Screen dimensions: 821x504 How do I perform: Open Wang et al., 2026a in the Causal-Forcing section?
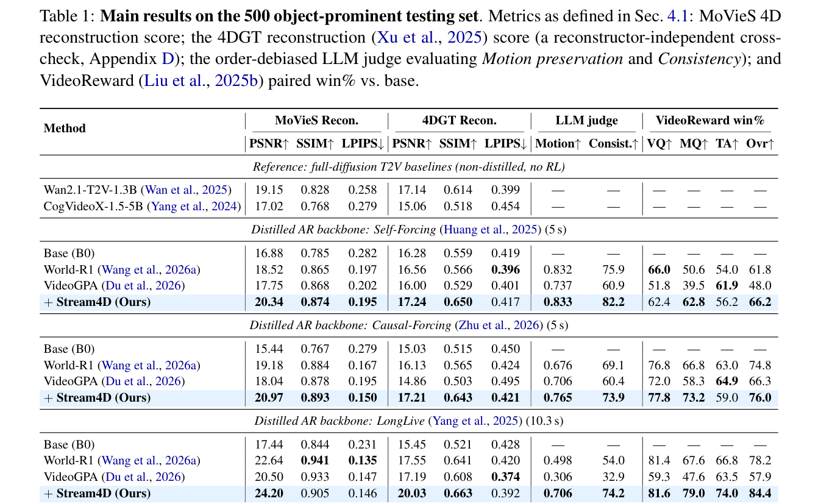tap(150, 365)
